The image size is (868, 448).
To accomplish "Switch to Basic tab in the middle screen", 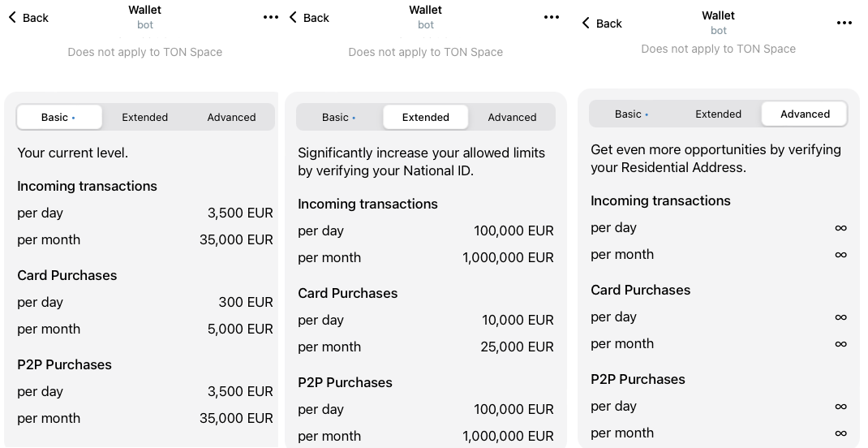I will 339,117.
